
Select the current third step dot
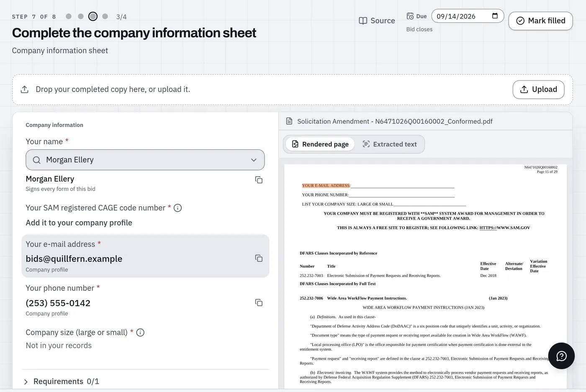coord(93,16)
